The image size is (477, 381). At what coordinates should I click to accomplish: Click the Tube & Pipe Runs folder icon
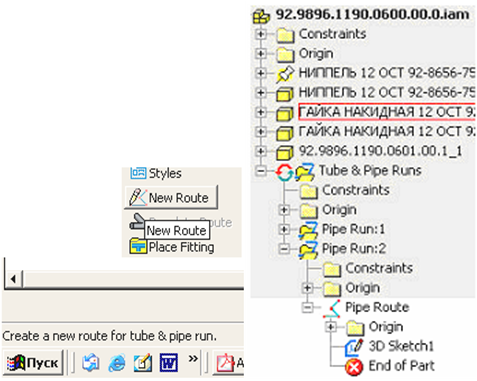[305, 173]
